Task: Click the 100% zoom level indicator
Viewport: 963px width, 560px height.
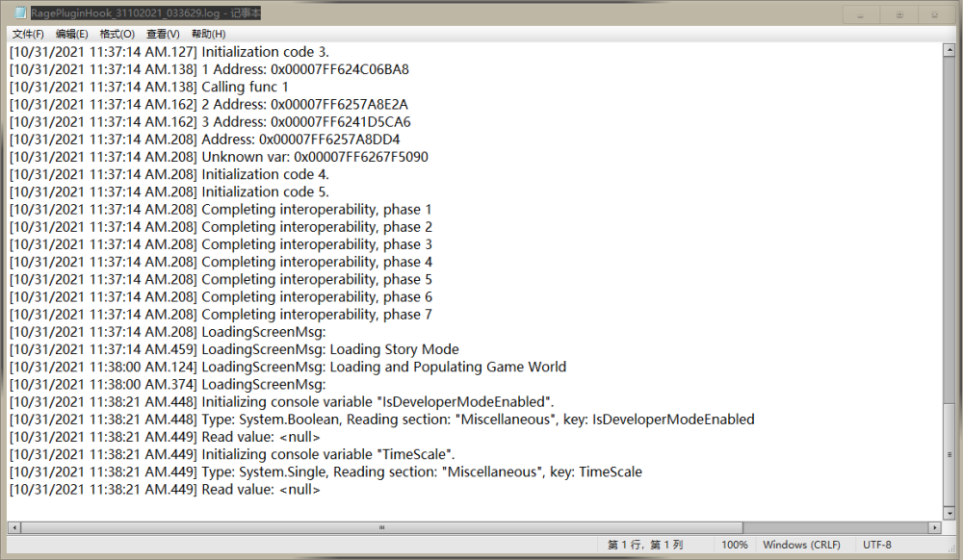Action: tap(734, 545)
